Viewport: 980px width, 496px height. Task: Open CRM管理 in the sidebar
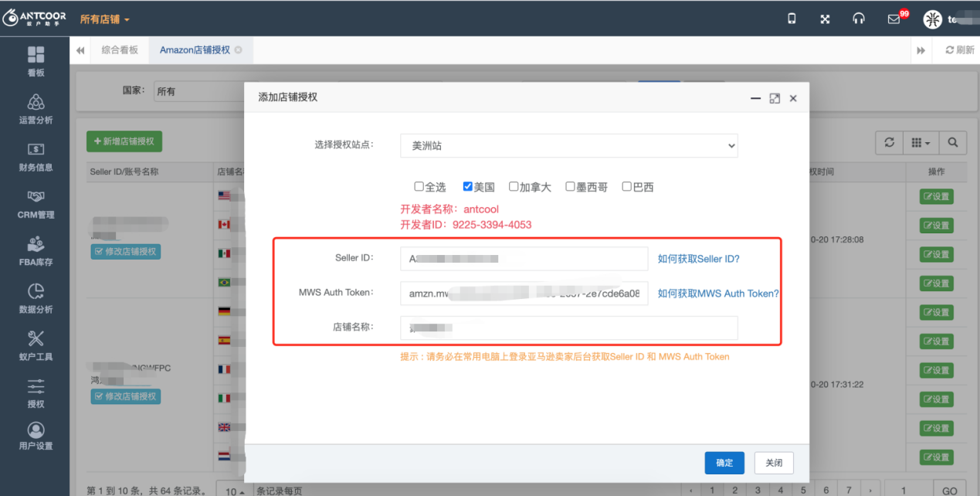coord(36,204)
